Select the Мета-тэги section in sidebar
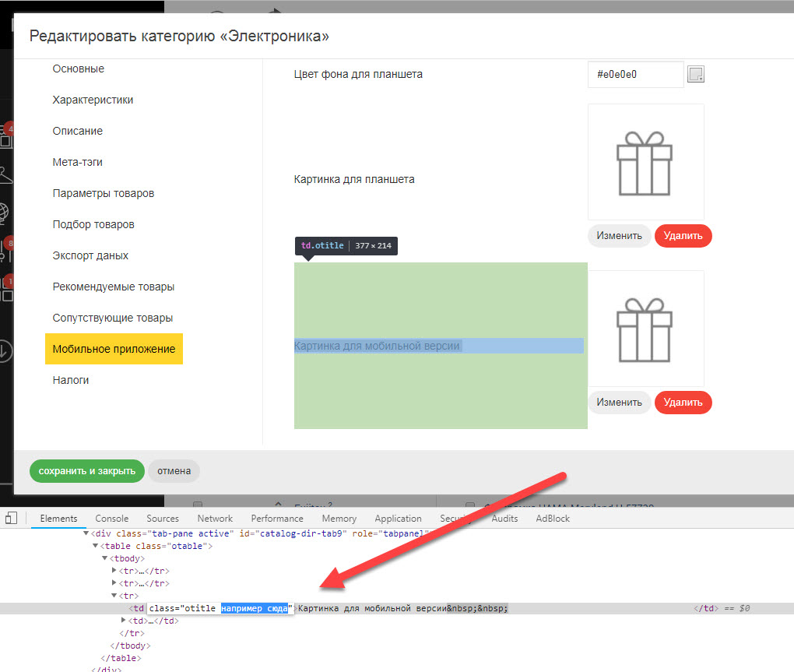The width and height of the screenshot is (794, 672). click(x=78, y=162)
